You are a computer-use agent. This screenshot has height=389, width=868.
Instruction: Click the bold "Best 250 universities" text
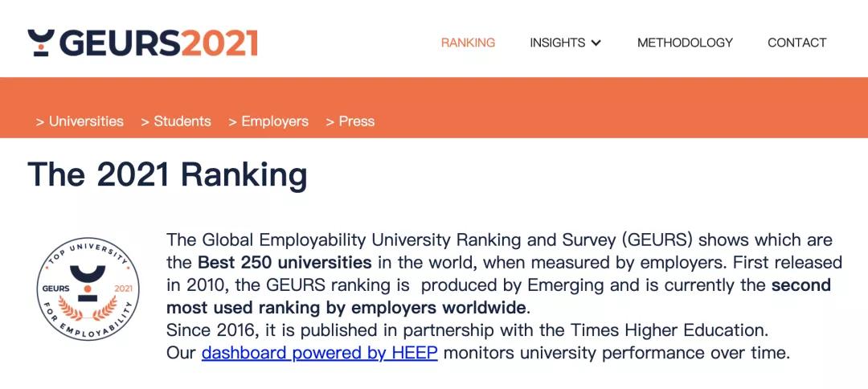click(x=285, y=263)
